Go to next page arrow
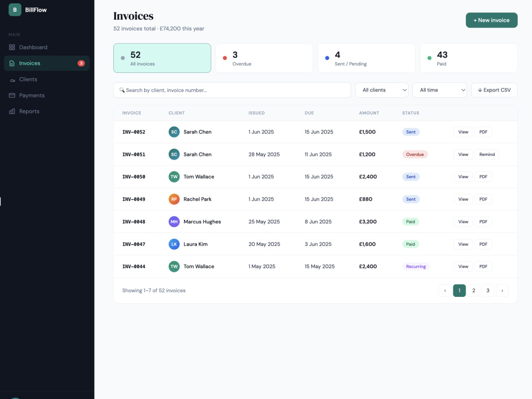This screenshot has height=399, width=532. coord(502,290)
